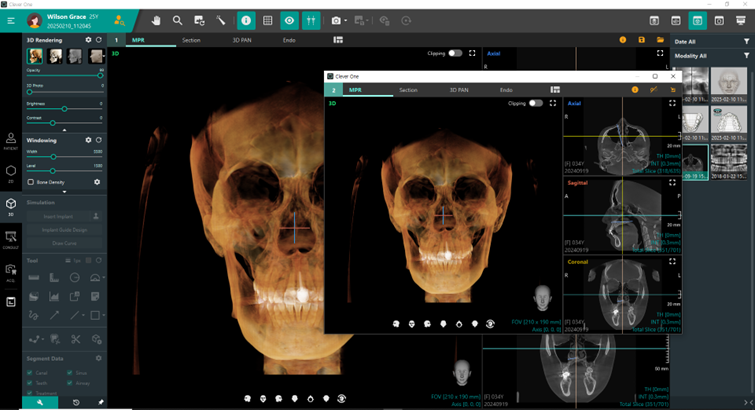Viewport: 755px width, 410px height.
Task: Collapse the 3D Rendering panel section
Action: 64,129
